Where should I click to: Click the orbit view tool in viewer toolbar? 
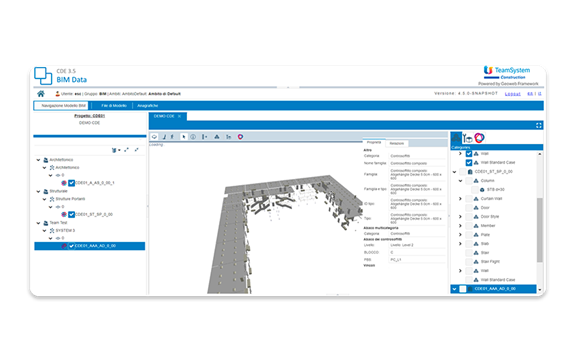point(155,137)
